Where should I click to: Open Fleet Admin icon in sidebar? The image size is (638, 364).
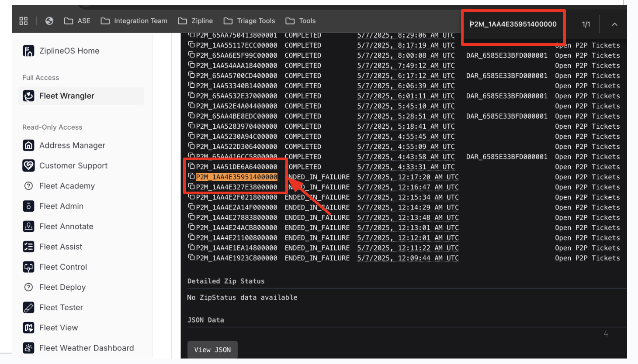click(x=28, y=206)
